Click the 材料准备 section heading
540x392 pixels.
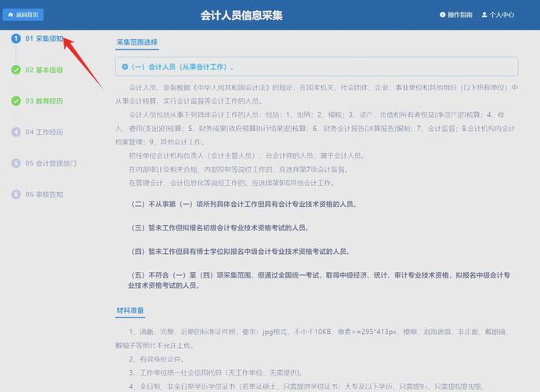pyautogui.click(x=130, y=310)
